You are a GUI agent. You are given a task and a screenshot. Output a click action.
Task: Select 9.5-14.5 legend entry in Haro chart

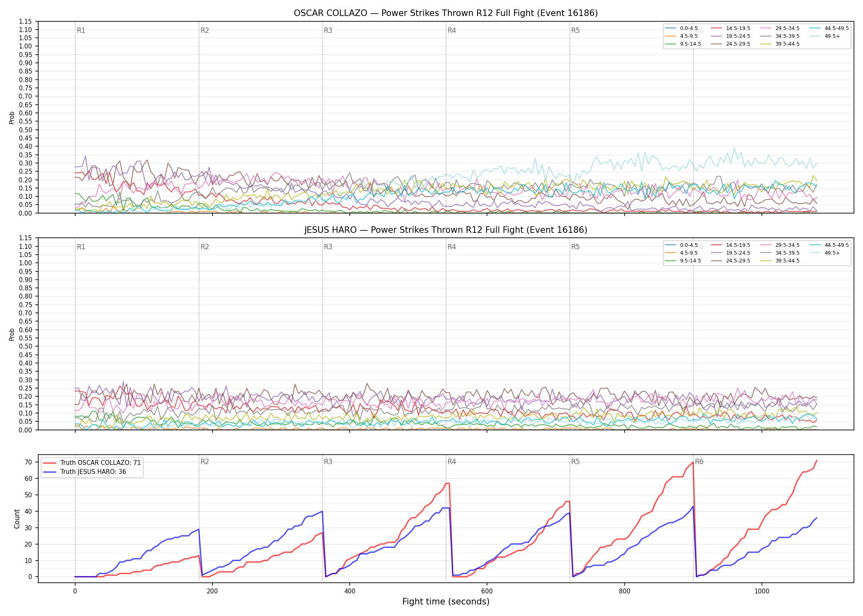pos(683,261)
